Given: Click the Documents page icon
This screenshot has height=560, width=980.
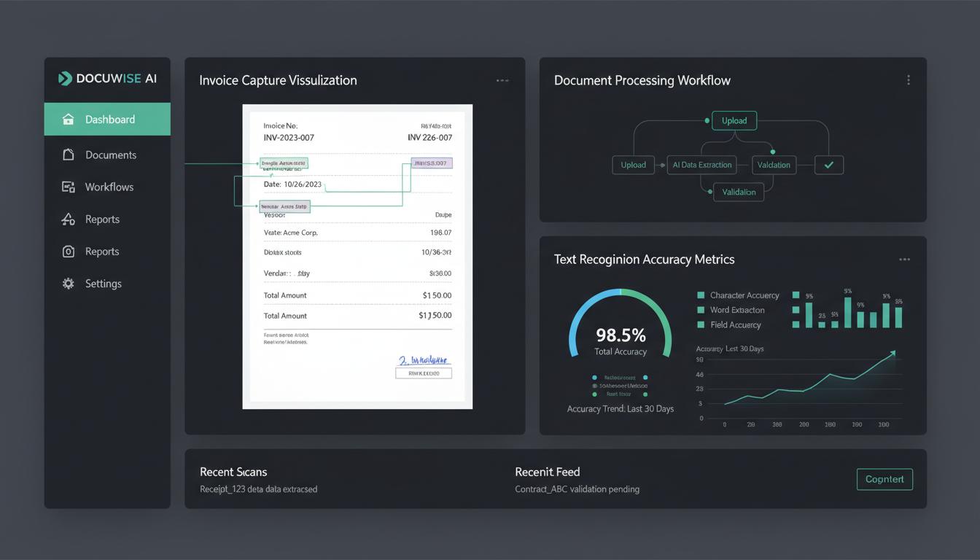Looking at the screenshot, I should (x=68, y=155).
